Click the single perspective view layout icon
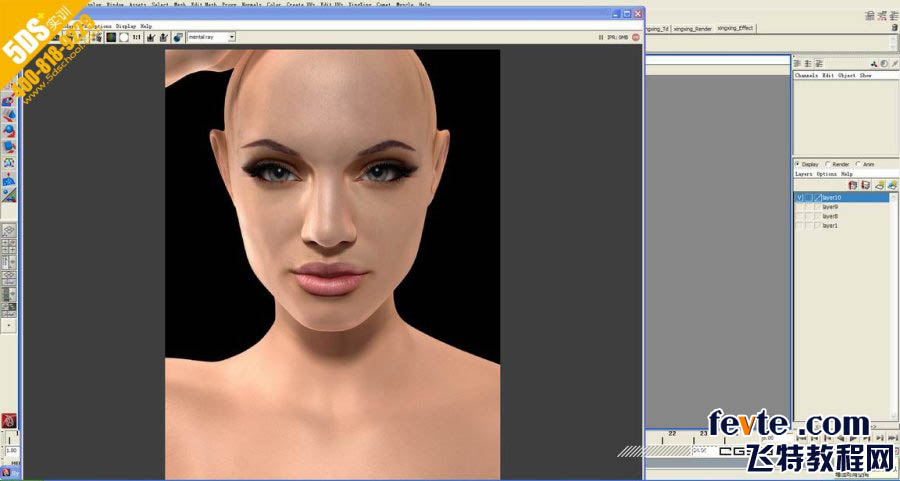Image resolution: width=900 pixels, height=481 pixels. click(9, 231)
